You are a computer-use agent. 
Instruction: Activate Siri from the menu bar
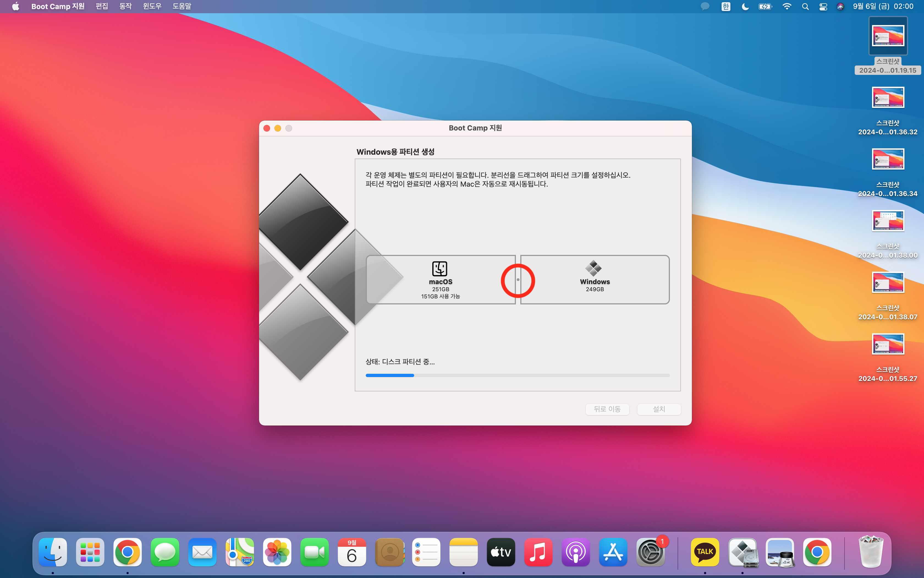click(x=840, y=7)
